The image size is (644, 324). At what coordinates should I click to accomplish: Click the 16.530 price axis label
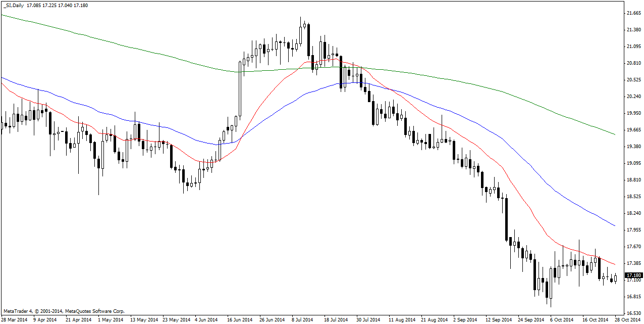(633, 313)
